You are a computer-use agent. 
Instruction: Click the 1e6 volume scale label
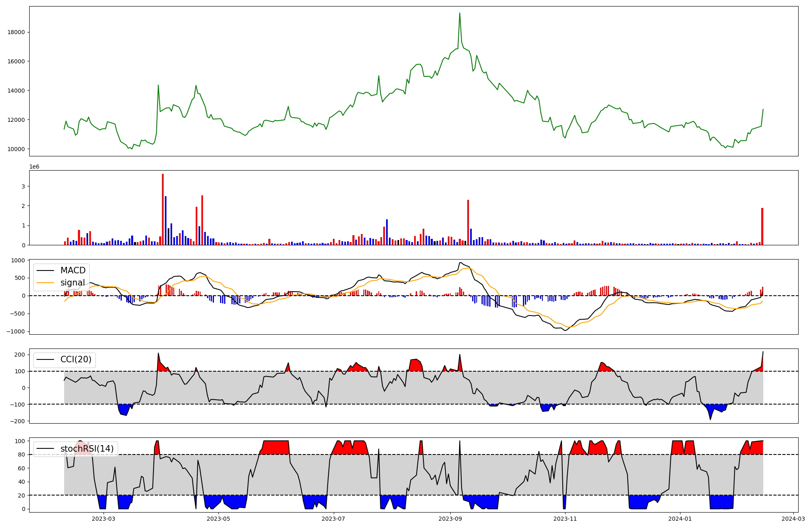click(34, 167)
